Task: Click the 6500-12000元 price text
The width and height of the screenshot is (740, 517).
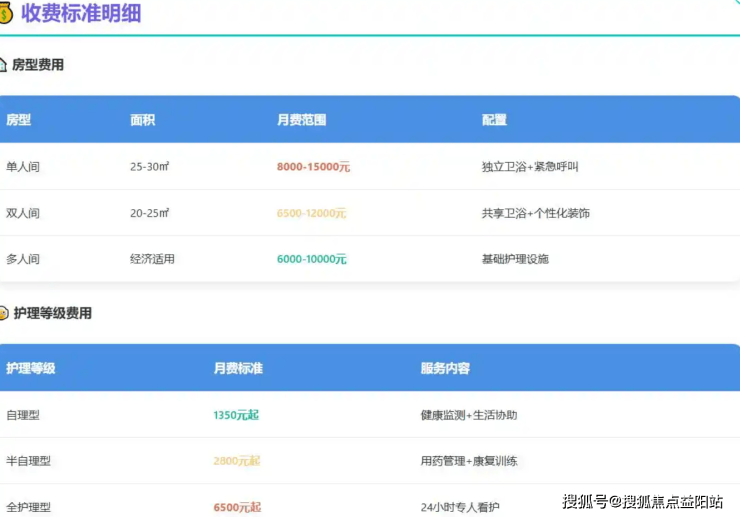Action: click(x=311, y=213)
